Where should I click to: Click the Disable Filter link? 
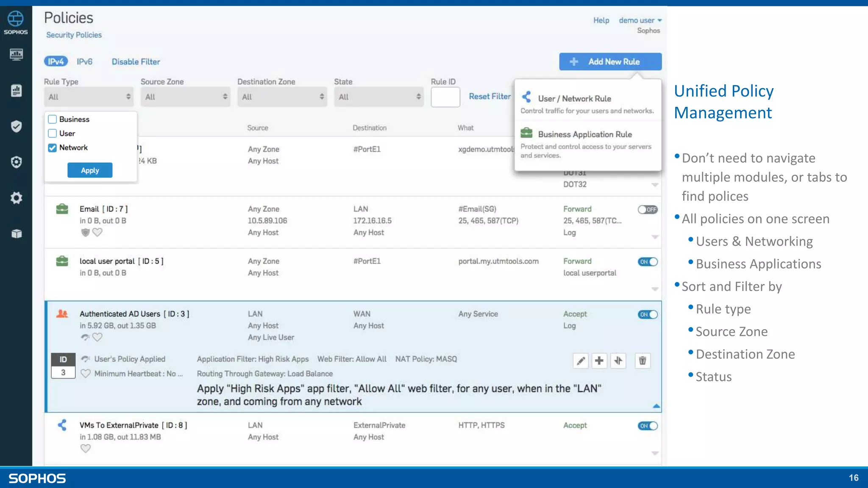coord(136,62)
